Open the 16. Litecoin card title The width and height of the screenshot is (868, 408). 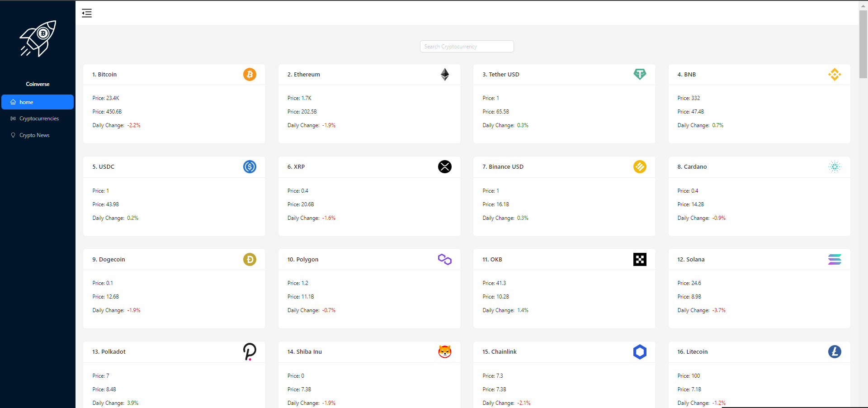click(x=693, y=352)
